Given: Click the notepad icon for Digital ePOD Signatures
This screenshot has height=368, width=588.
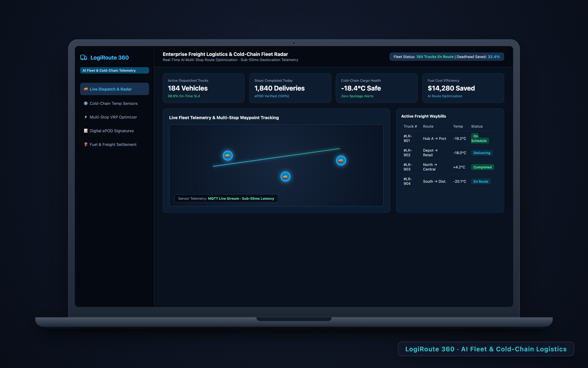Looking at the screenshot, I should pos(86,131).
